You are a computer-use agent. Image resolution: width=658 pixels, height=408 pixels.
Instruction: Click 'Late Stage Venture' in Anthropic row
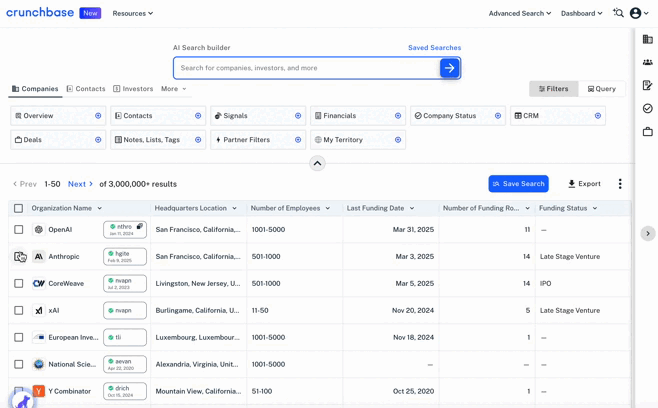pyautogui.click(x=569, y=256)
